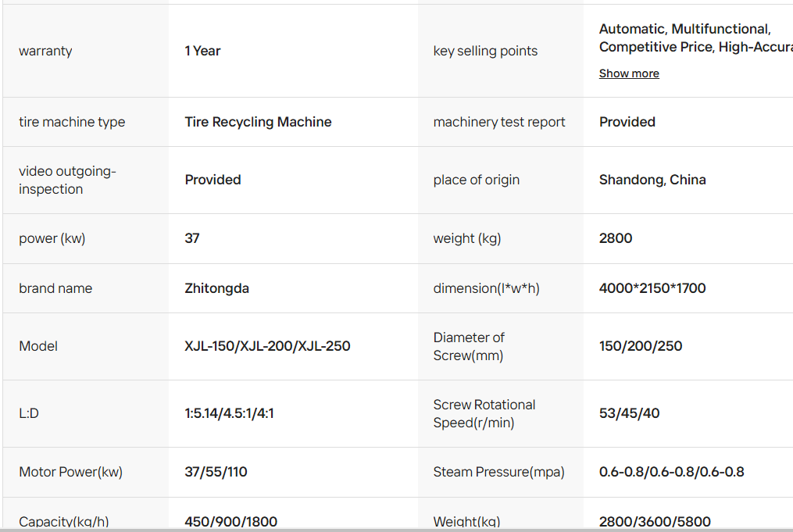Select the screw rotational speed value 53/45/40

tap(629, 413)
